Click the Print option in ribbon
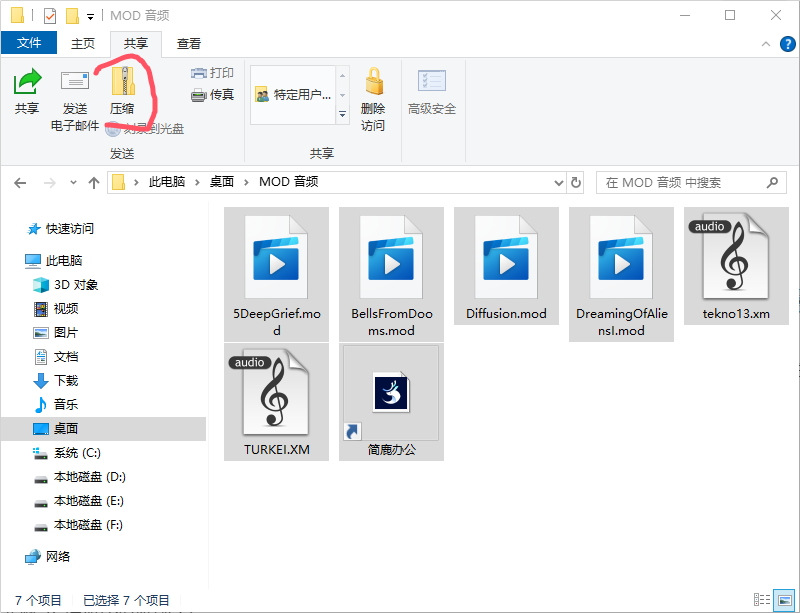 (x=212, y=73)
